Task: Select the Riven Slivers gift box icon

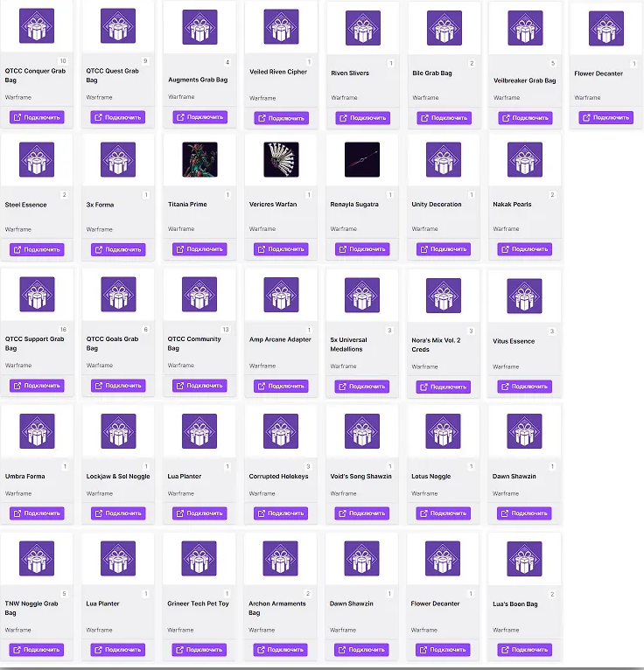Action: 362,28
